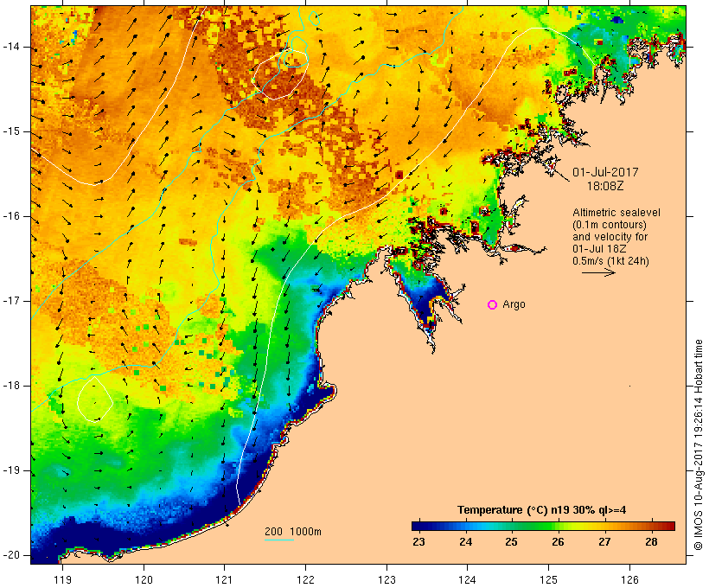Viewport: 709px width, 588px height.
Task: Click the temperature legend title 'Temperature (°C) n19 30% ql>=4'
Action: pos(542,510)
